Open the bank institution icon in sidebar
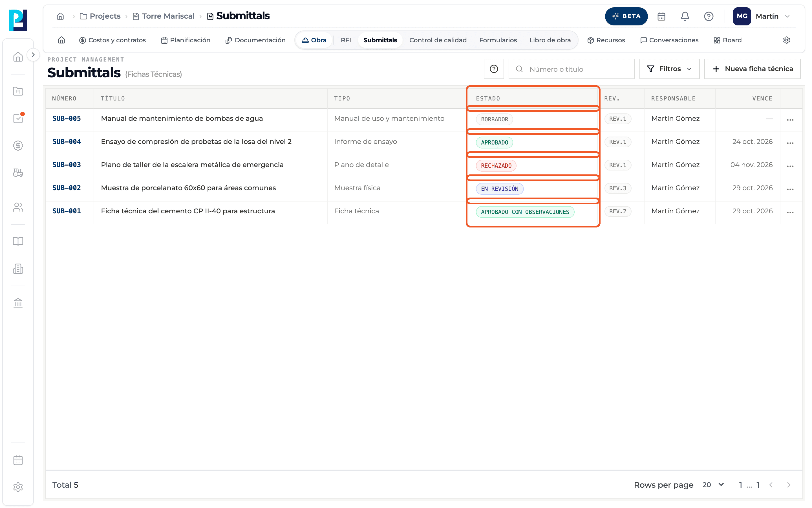 18,303
